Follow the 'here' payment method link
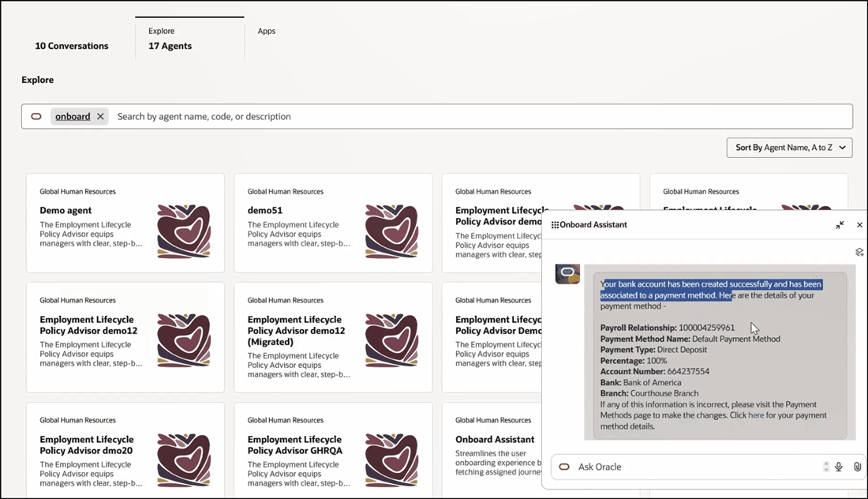868x499 pixels. (x=756, y=415)
